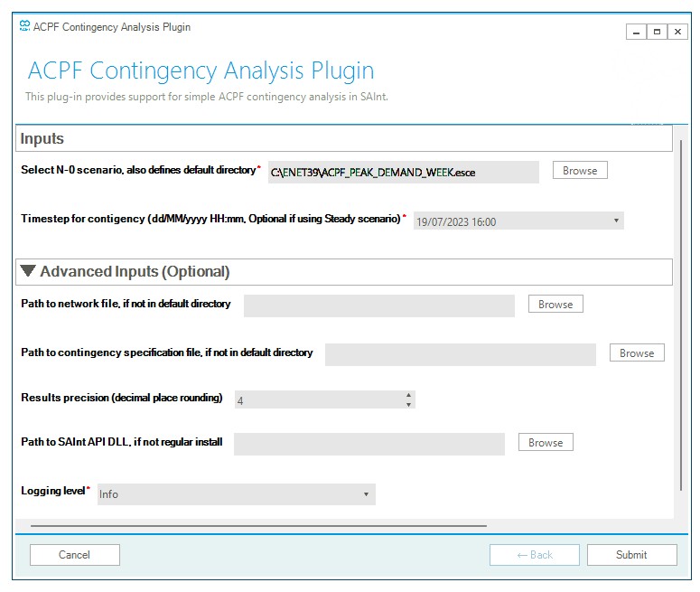Browse for the contingency specification file

pyautogui.click(x=637, y=352)
